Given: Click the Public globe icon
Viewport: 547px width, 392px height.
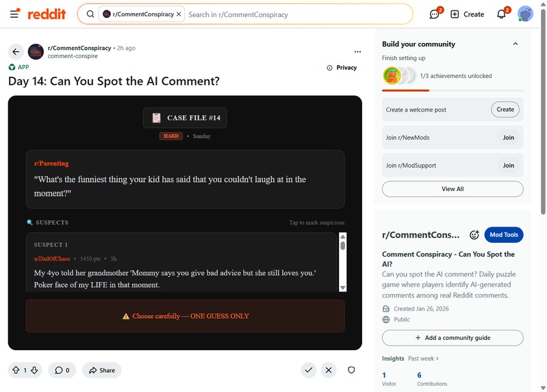Looking at the screenshot, I should pos(386,319).
